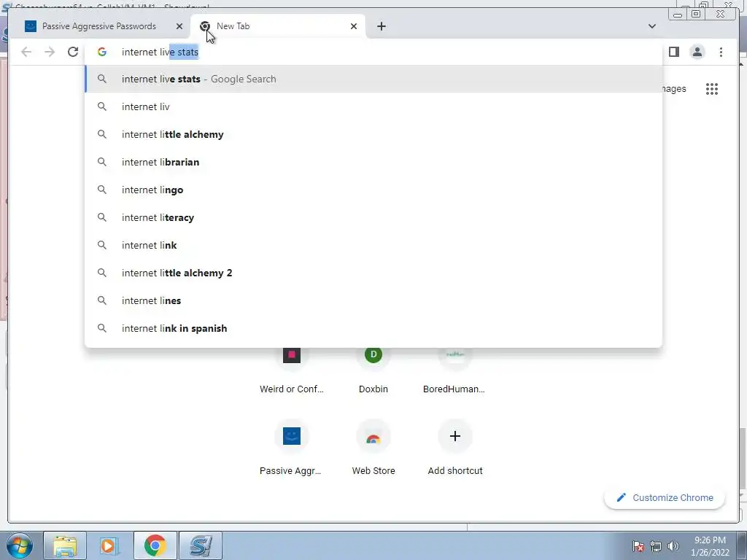
Task: Choose suggestion internet little alchemy
Action: coord(373,134)
